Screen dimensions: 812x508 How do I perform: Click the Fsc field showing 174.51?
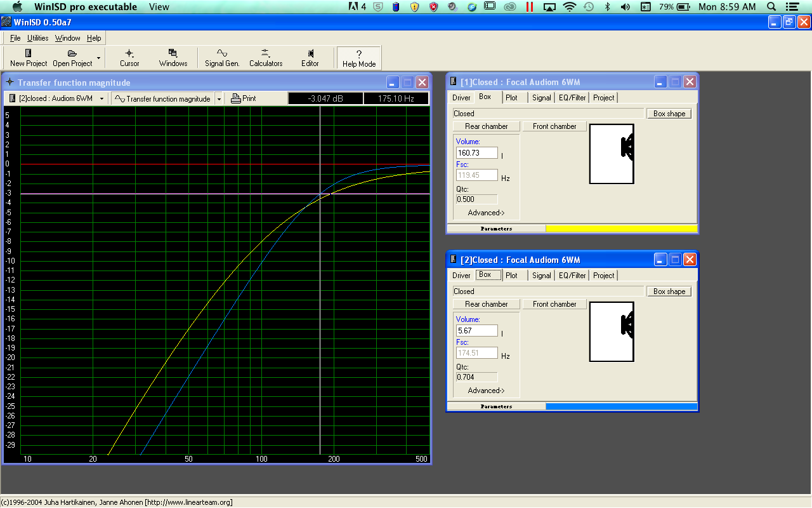tap(477, 353)
